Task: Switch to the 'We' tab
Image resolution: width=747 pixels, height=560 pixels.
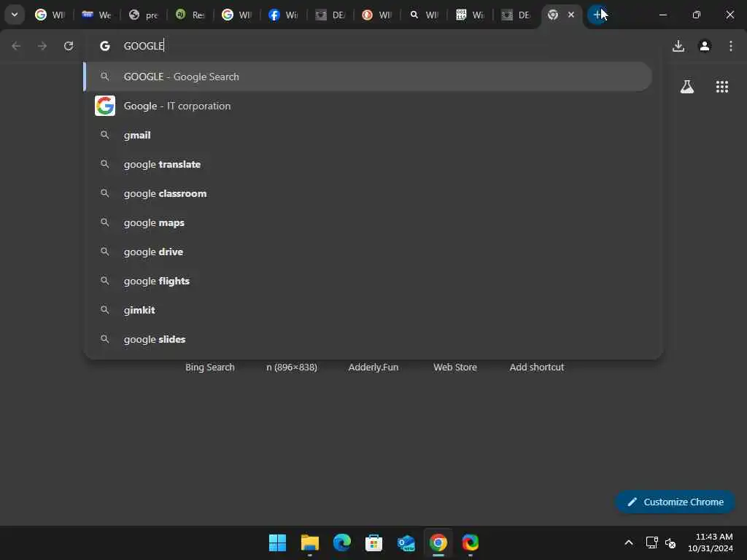Action: click(x=97, y=15)
